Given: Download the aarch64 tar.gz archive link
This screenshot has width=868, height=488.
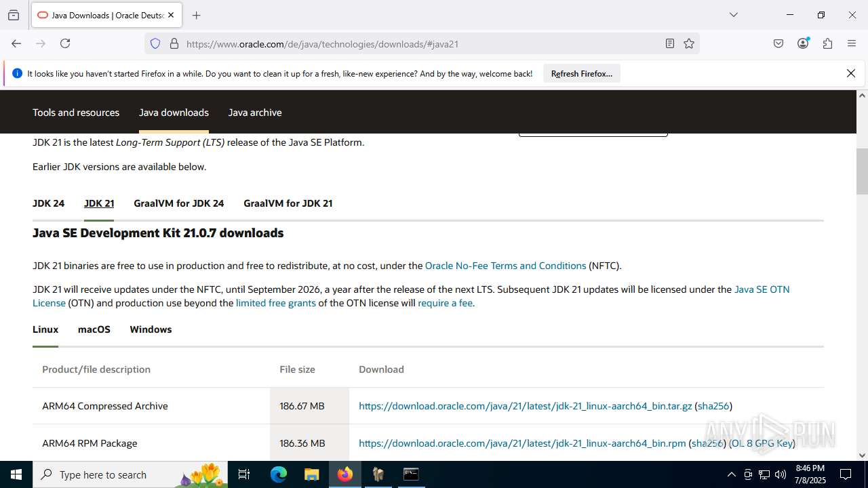Looking at the screenshot, I should tap(526, 406).
